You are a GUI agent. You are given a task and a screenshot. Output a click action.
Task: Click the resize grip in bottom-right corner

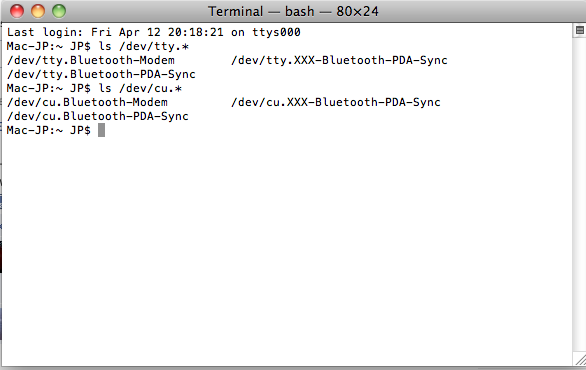tap(580, 360)
